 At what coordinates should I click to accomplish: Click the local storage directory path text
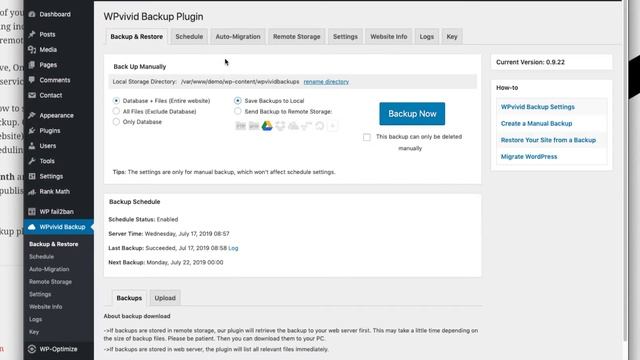(240, 82)
